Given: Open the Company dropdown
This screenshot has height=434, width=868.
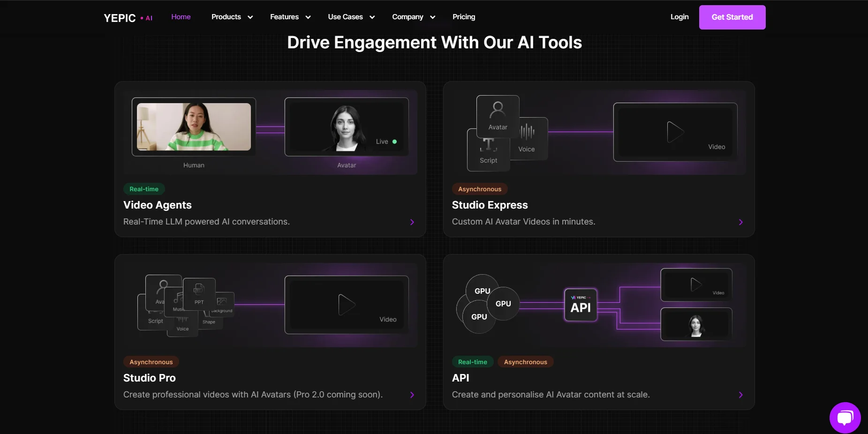Looking at the screenshot, I should point(413,17).
